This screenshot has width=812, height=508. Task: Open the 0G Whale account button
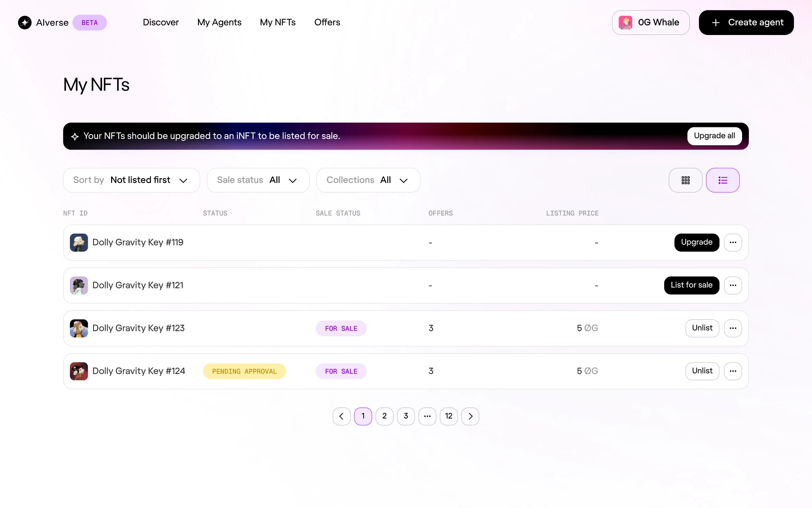[650, 23]
